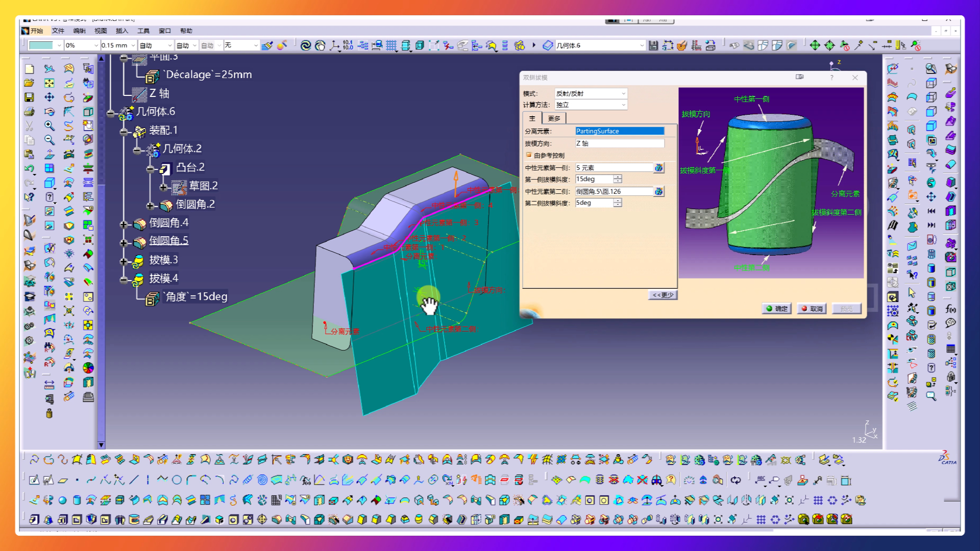Click the swirl update icon in top toolbar
This screenshot has height=551, width=980.
coord(306,45)
